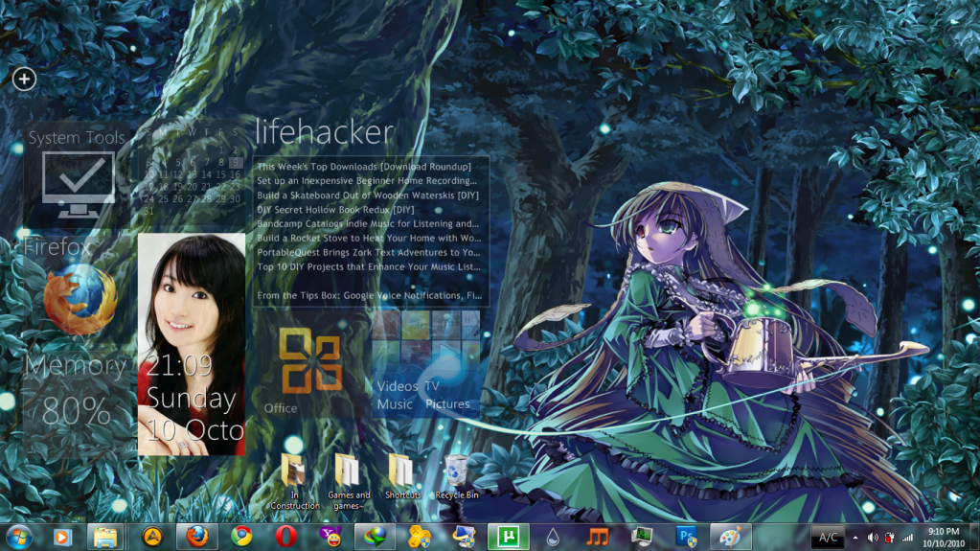Image resolution: width=980 pixels, height=551 pixels.
Task: Click the Opera icon in the taskbar
Action: (x=285, y=537)
